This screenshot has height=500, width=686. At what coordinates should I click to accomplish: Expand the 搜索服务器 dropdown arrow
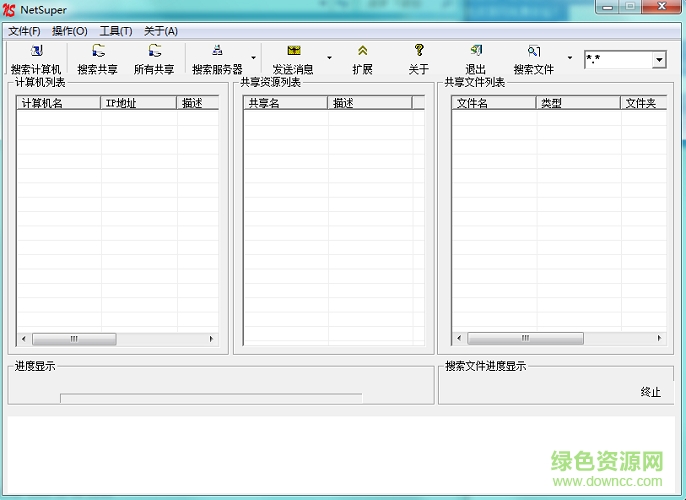pos(253,58)
